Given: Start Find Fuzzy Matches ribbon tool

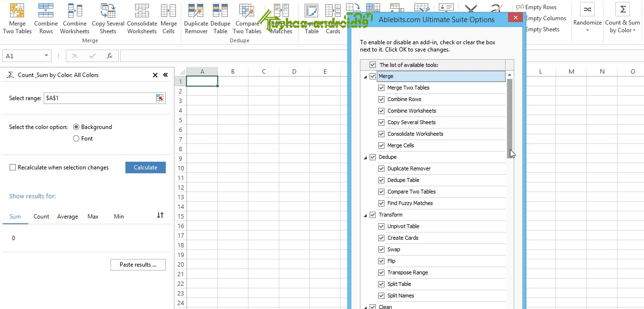Looking at the screenshot, I should point(281,18).
